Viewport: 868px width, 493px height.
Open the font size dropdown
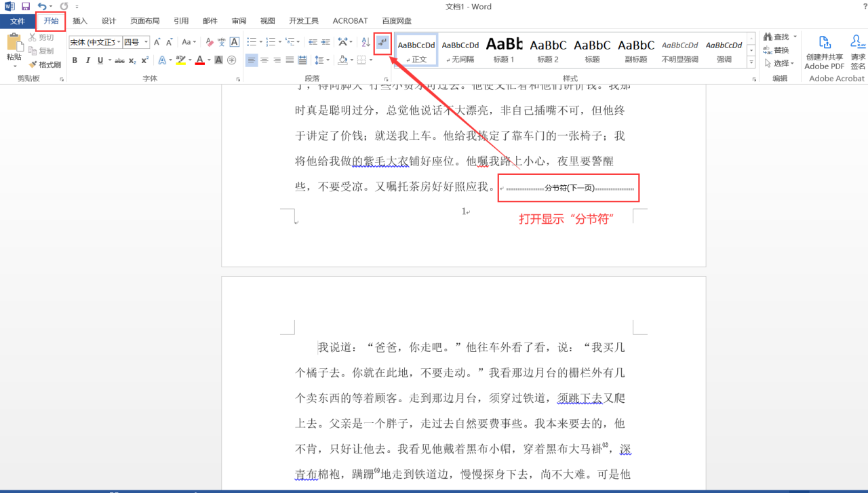pyautogui.click(x=146, y=42)
